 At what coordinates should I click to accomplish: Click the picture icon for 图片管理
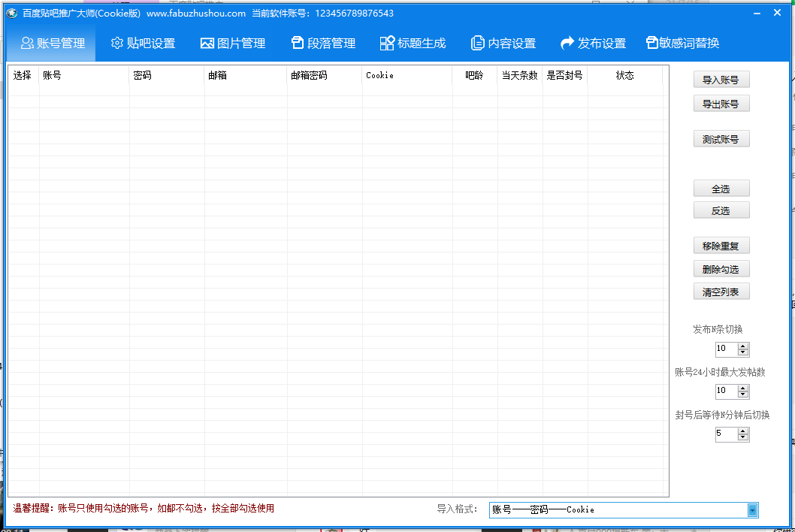207,44
